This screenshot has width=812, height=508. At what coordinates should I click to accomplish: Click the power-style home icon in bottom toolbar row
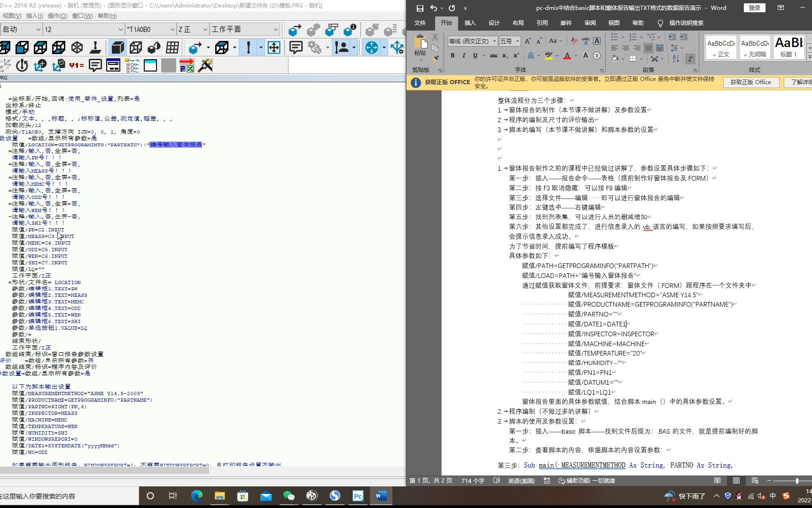pyautogui.click(x=22, y=65)
